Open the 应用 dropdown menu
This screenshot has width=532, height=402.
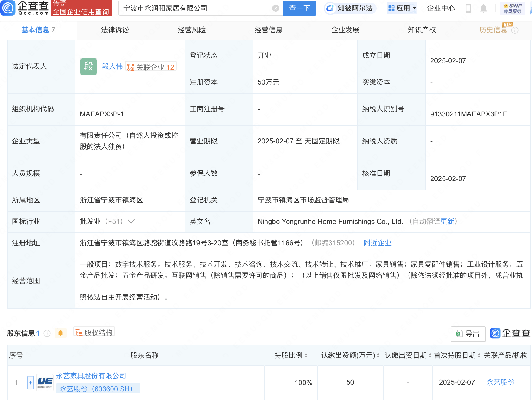tap(402, 8)
